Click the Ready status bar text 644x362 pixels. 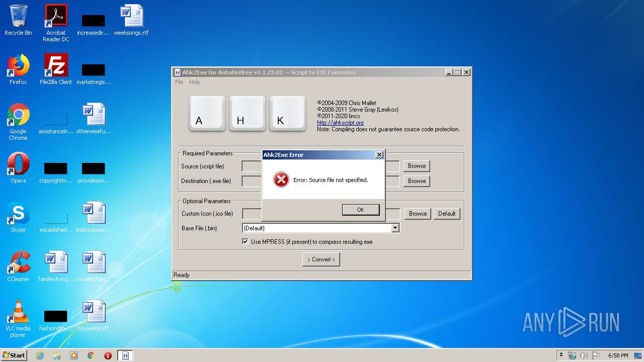click(182, 275)
